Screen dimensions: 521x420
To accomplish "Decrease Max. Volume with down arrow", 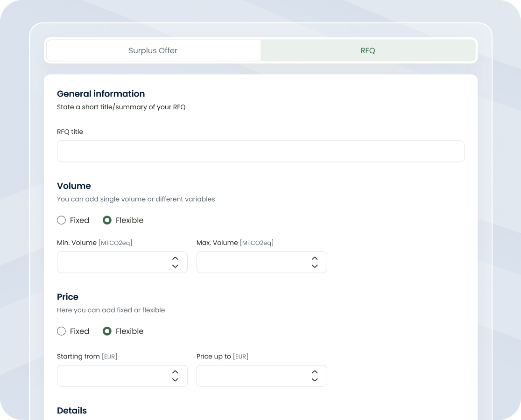I will click(x=315, y=266).
